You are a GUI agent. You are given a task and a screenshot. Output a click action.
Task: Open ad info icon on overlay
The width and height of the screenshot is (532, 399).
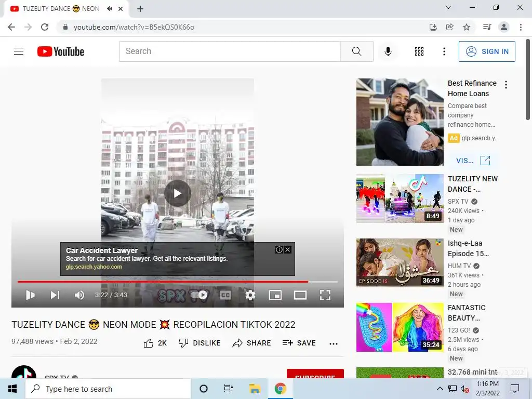pos(279,250)
